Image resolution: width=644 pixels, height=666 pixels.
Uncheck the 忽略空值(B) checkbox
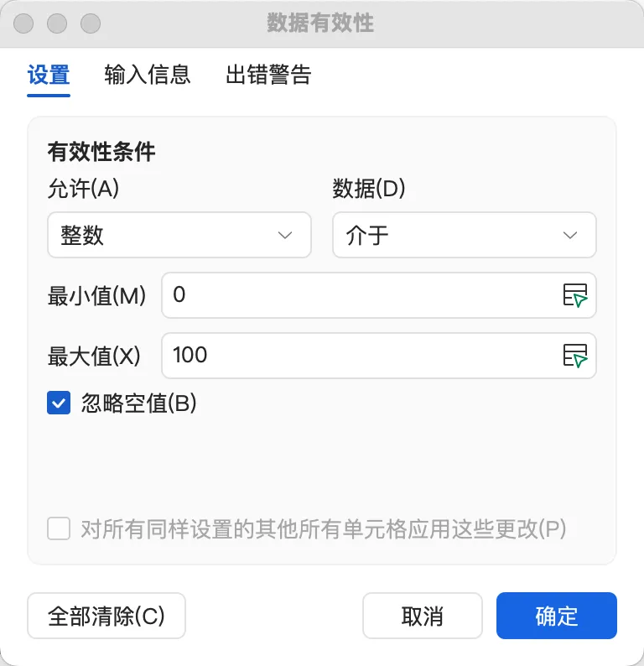(59, 403)
